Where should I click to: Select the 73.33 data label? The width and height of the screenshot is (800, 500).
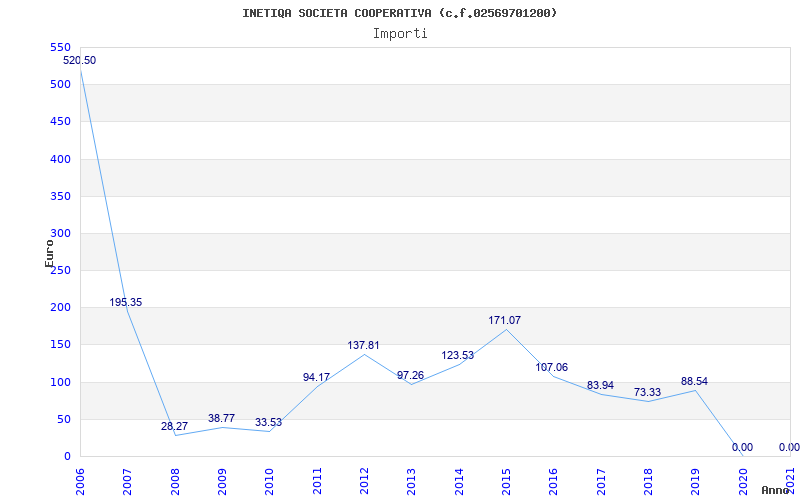tap(647, 392)
